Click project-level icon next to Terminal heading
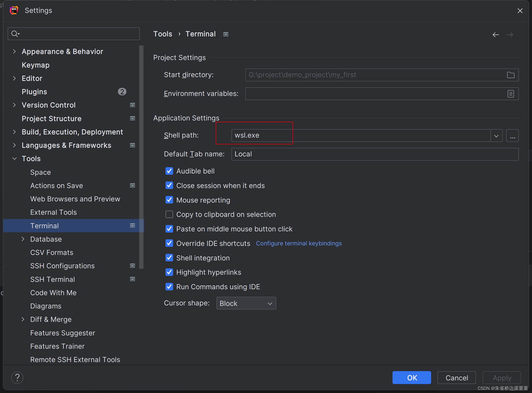 click(x=226, y=35)
